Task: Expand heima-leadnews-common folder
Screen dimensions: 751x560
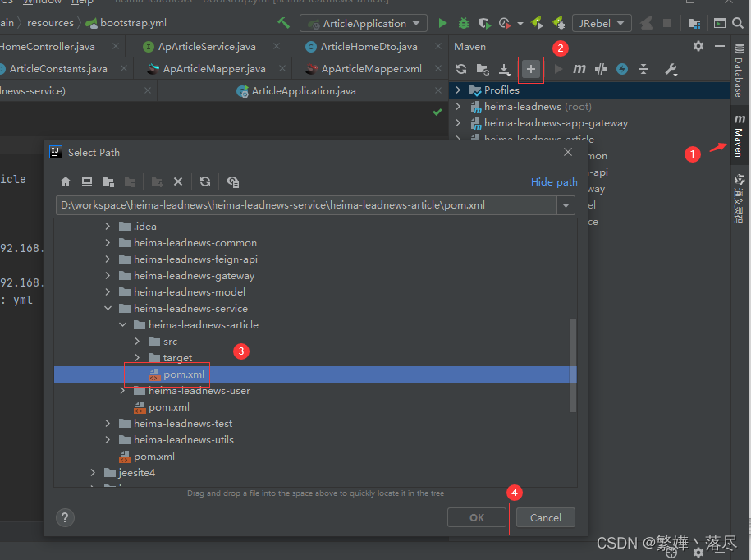Action: point(108,243)
